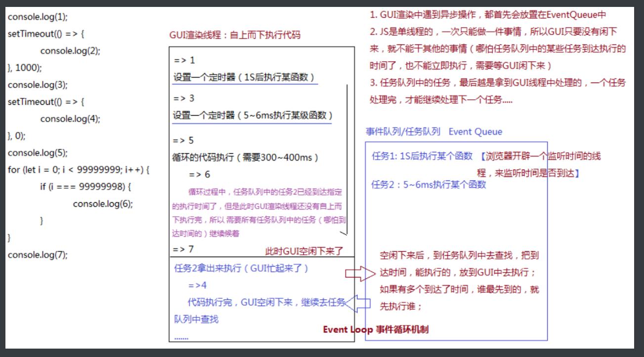This screenshot has height=357, width=644.
Task: Select the '=> 5' output line
Action: coord(184,140)
